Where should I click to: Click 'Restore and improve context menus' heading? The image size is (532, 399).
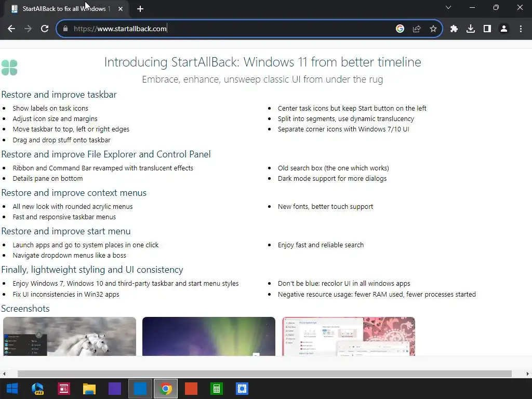tap(74, 193)
